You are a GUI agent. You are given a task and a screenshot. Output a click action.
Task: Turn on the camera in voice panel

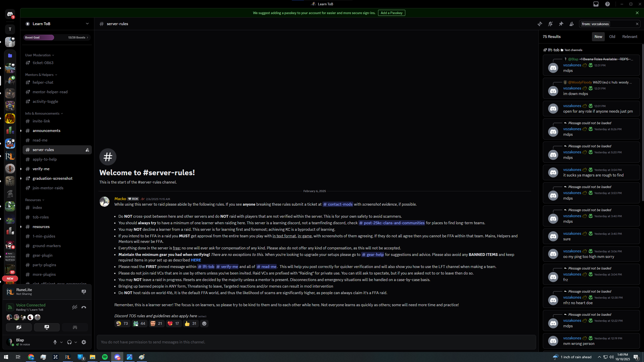19,327
